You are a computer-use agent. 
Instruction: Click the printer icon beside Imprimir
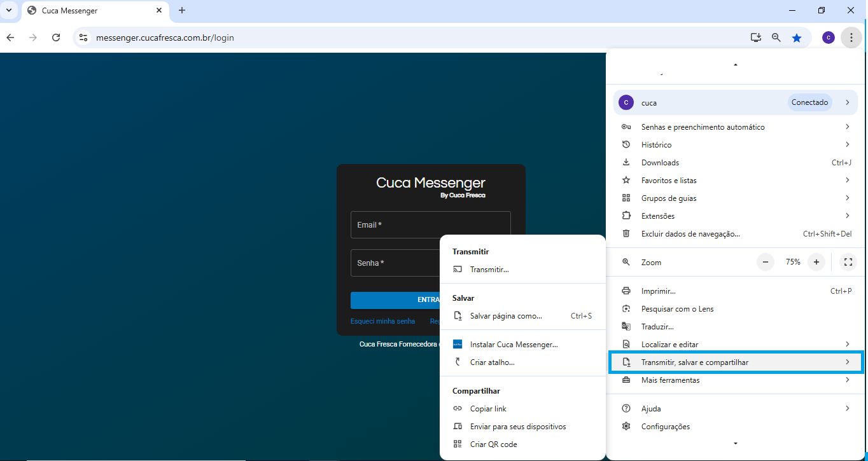coord(626,291)
